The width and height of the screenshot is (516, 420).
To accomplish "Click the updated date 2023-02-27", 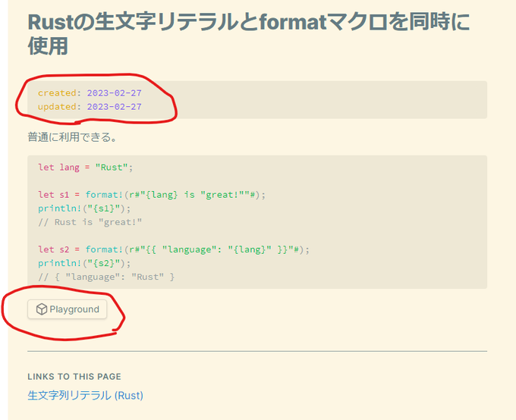I will [x=114, y=107].
